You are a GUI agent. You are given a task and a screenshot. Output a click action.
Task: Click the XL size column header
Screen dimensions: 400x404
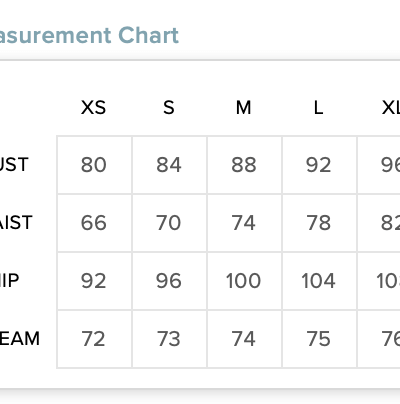391,108
